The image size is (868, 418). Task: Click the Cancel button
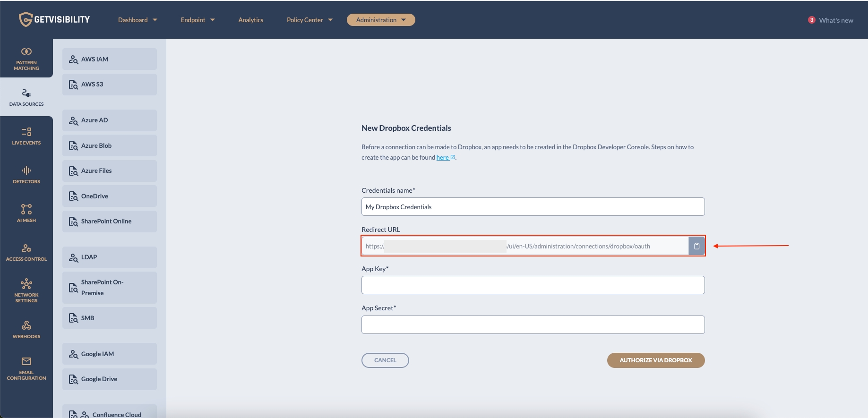pyautogui.click(x=385, y=360)
